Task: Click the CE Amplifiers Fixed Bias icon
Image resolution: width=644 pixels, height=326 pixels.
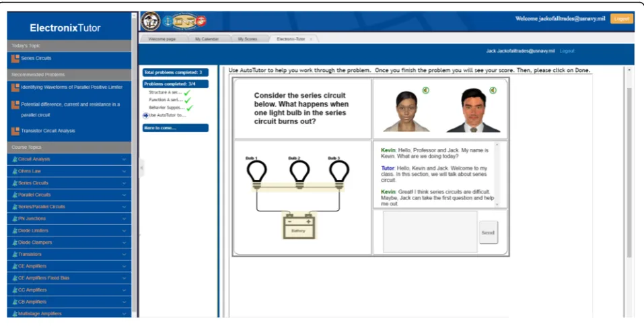Action: coord(15,278)
